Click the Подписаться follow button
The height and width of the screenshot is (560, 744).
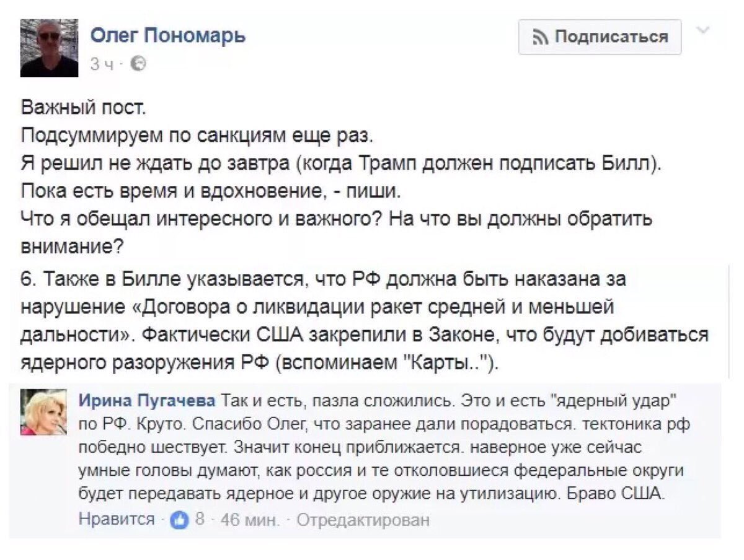click(600, 37)
